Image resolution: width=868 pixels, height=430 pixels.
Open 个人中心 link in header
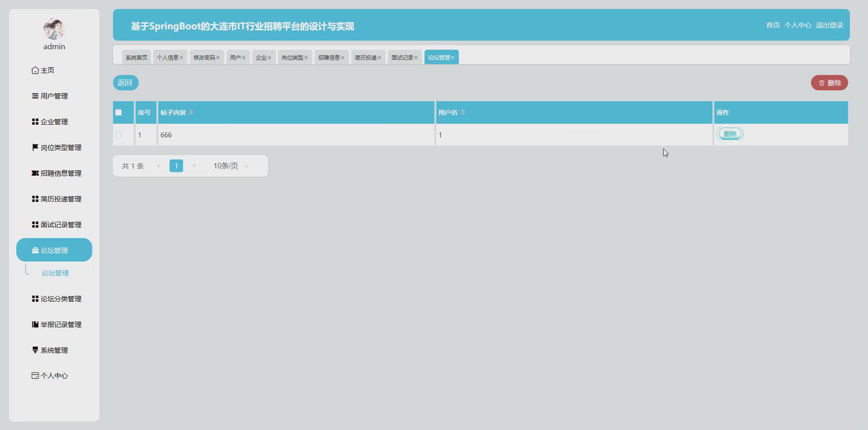click(x=798, y=25)
